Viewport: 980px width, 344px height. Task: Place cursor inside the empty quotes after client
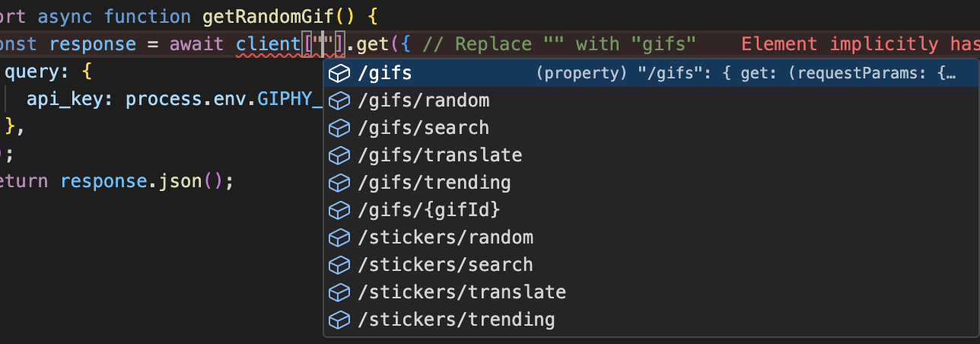[x=323, y=43]
